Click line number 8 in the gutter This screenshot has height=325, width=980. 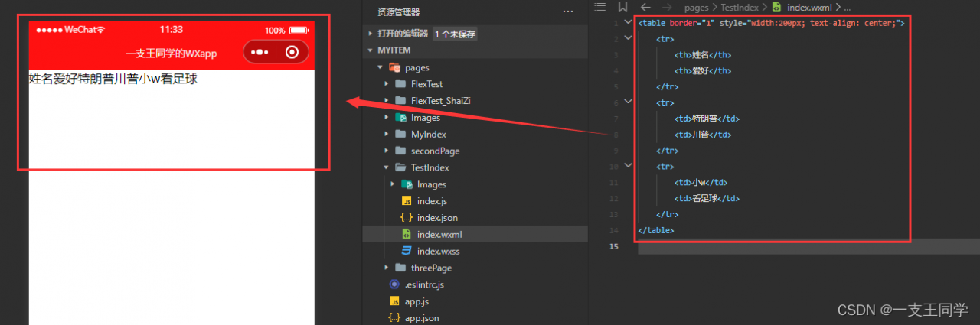point(616,135)
